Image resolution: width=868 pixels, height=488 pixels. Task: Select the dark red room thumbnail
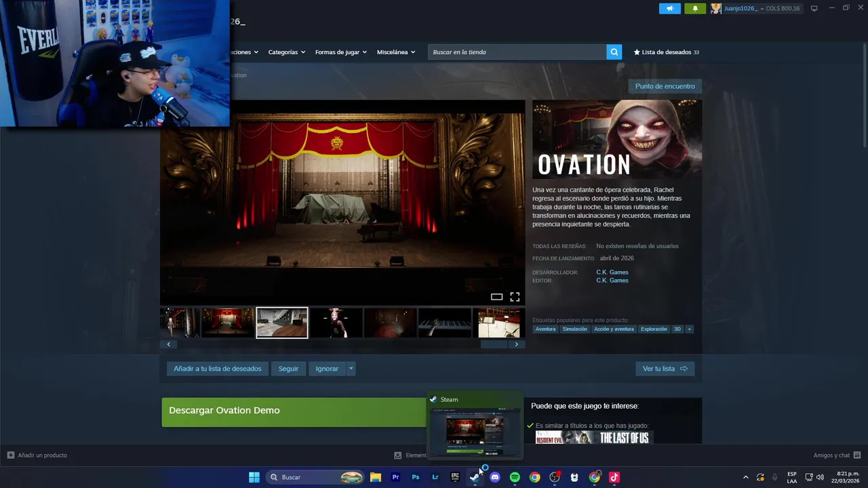point(390,323)
